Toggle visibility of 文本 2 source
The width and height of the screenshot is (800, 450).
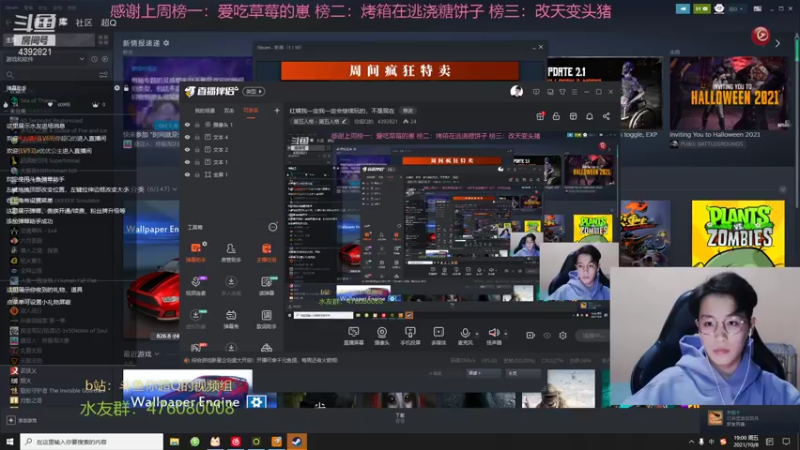pyautogui.click(x=187, y=149)
